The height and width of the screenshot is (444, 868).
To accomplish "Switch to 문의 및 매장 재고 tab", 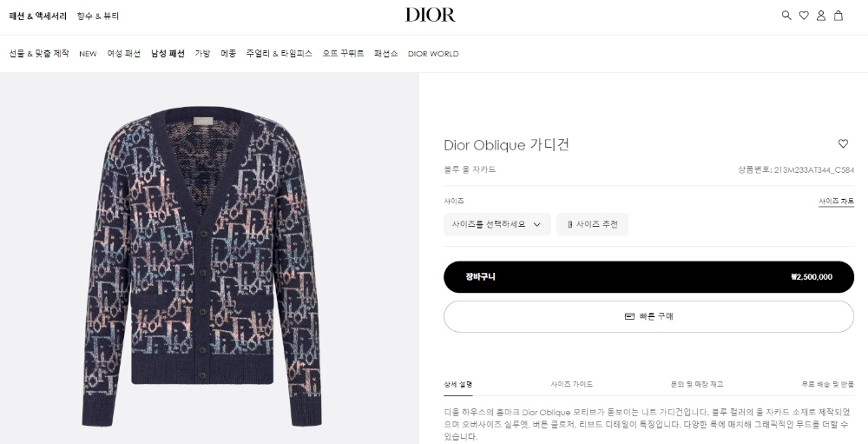I will point(696,384).
